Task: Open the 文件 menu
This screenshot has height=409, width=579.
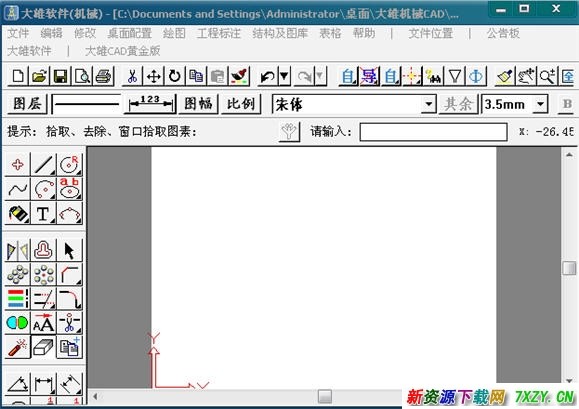Action: 18,33
